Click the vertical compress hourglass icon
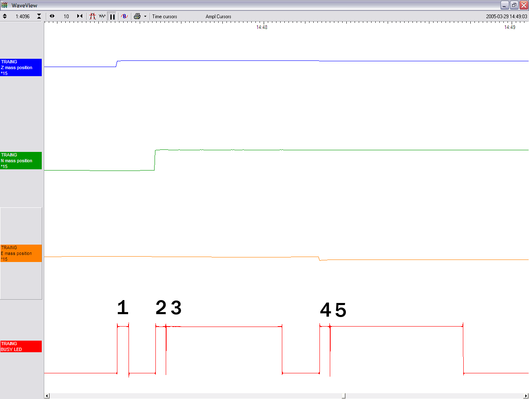The height and width of the screenshot is (399, 529). 39,16
